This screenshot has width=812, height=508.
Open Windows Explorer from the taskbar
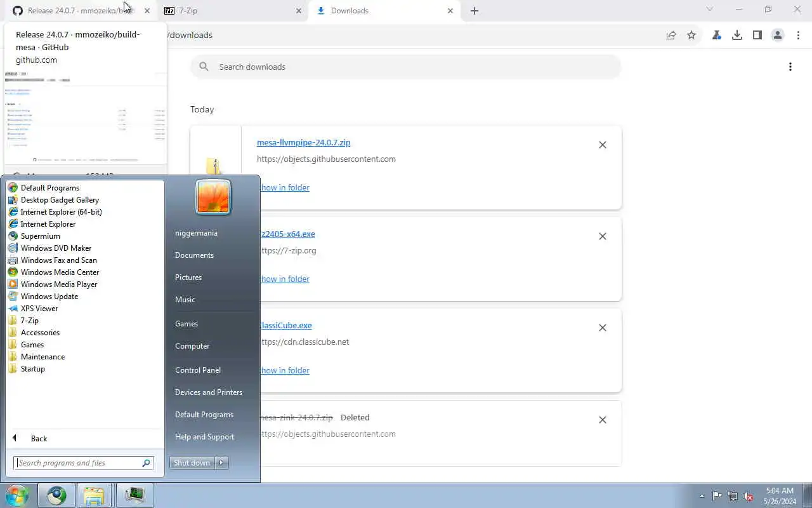click(x=95, y=495)
